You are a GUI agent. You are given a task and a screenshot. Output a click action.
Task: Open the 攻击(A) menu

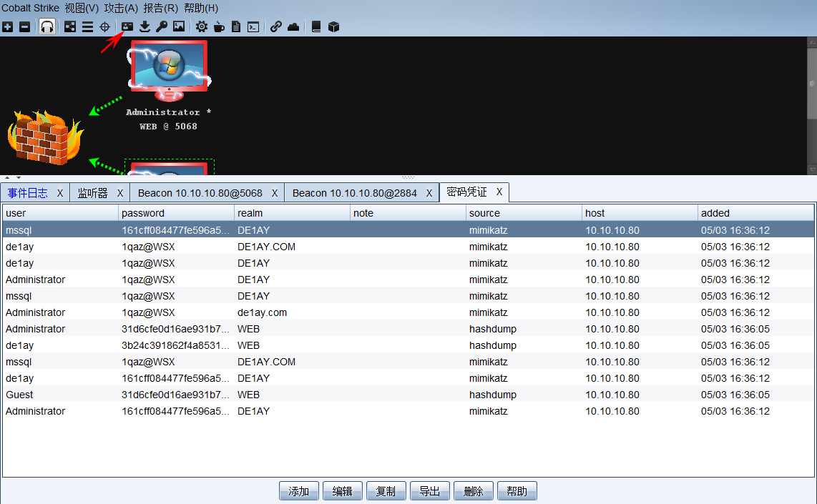click(x=121, y=9)
